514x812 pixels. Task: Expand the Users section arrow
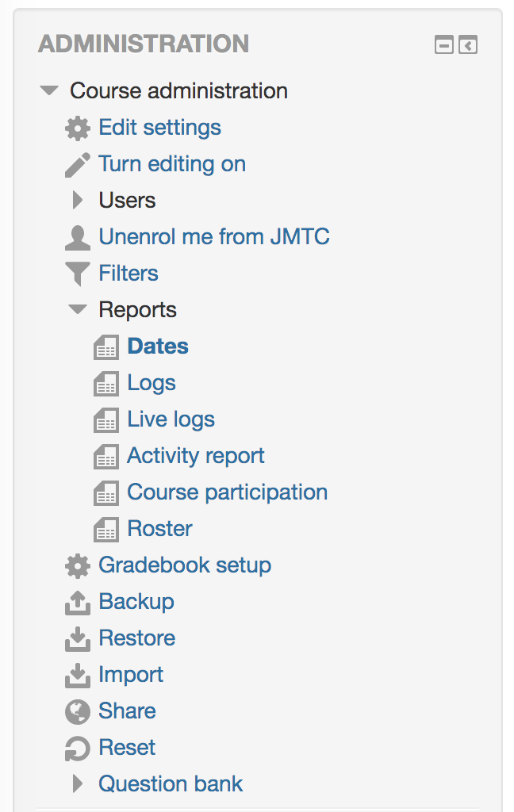[77, 200]
